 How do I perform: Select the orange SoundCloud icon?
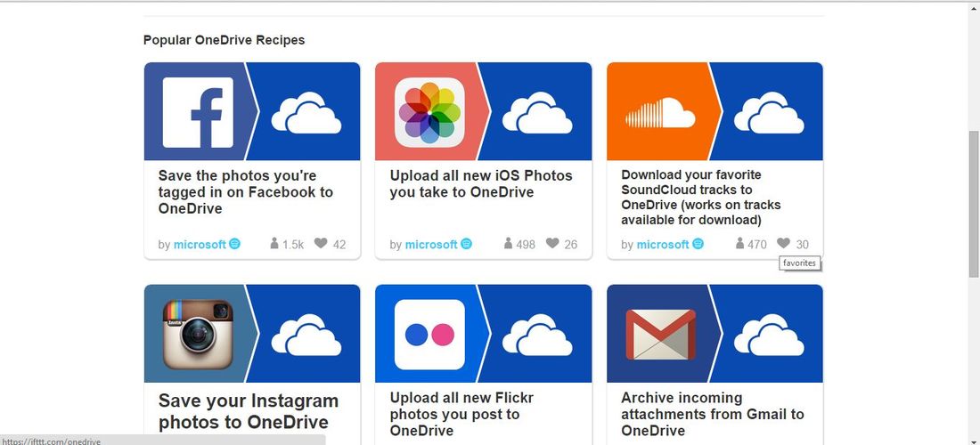click(x=661, y=112)
